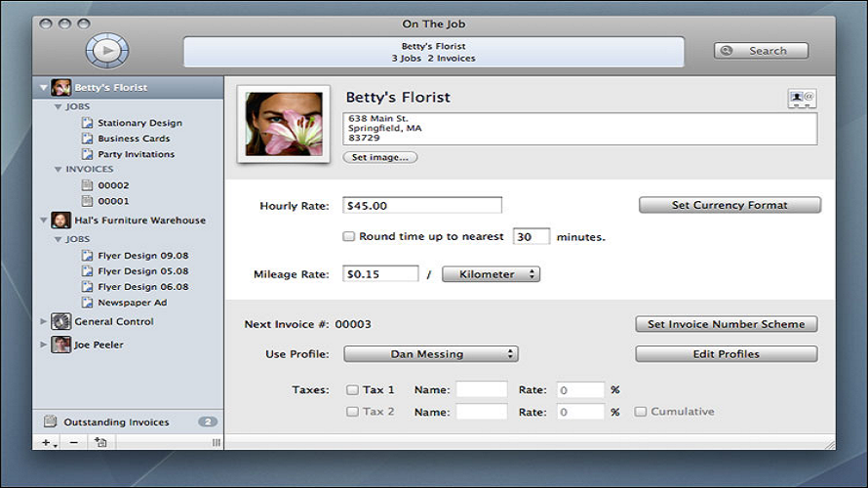Open the Dan Messing profile dropdown
This screenshot has width=868, height=488.
(x=431, y=354)
